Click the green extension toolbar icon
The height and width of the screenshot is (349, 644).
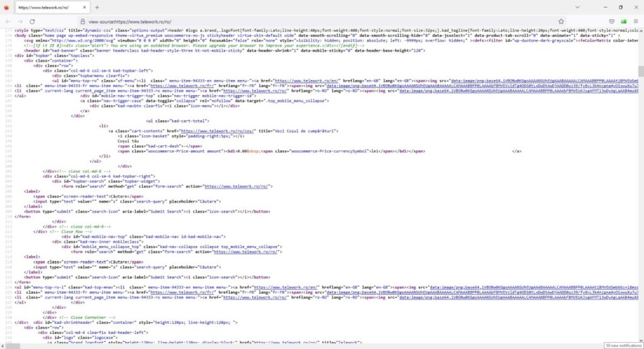coord(623,21)
